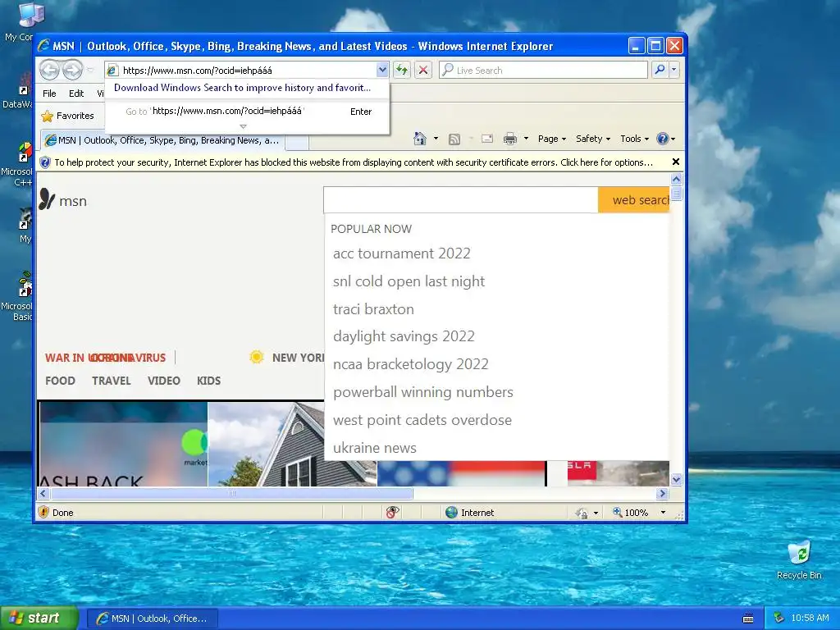Go forward with the Forward arrow button
This screenshot has width=840, height=630.
coord(72,70)
